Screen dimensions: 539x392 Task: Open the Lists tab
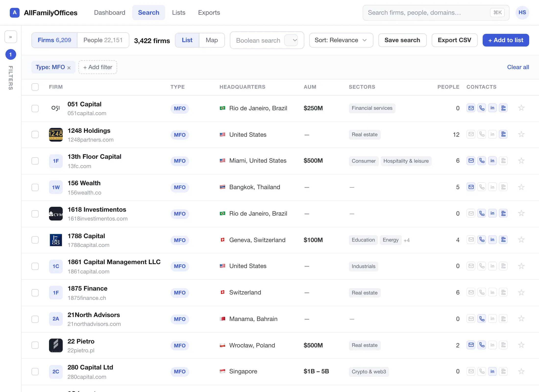(179, 12)
